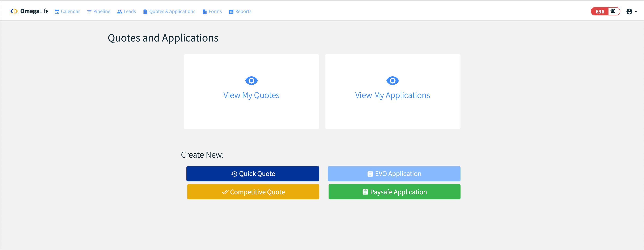Start a new Quick Quote
This screenshot has width=644, height=250.
coord(253,174)
